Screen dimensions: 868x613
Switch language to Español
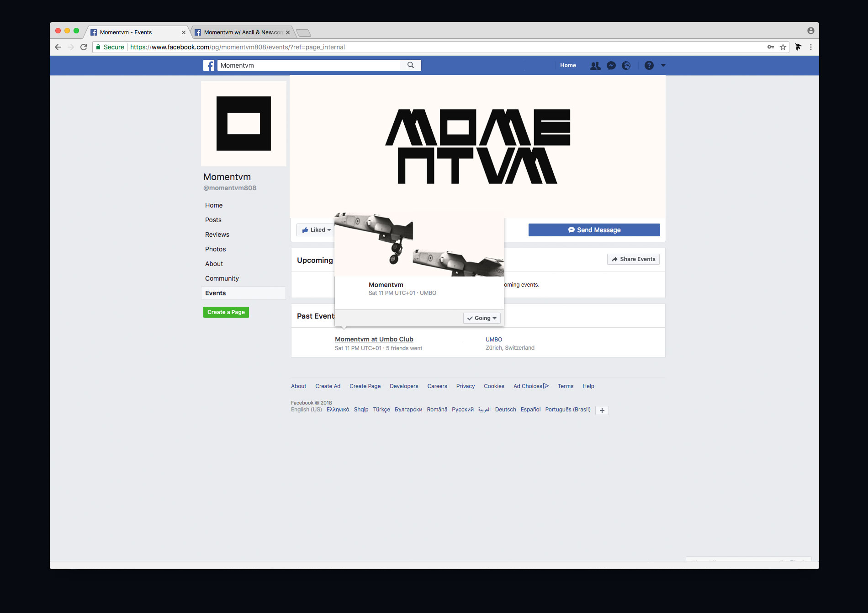pyautogui.click(x=531, y=410)
